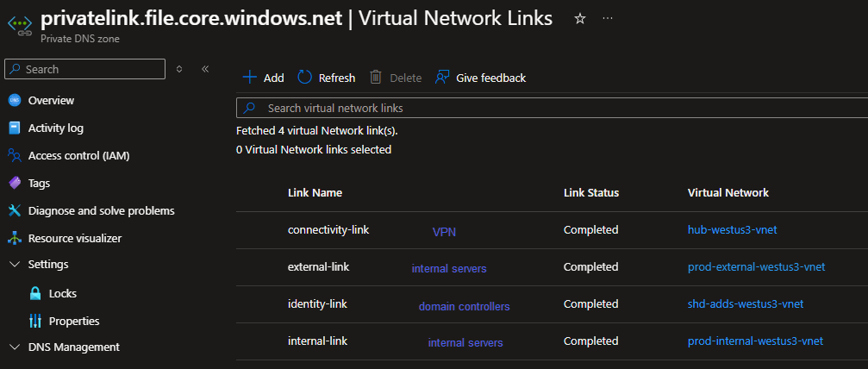Open the prod-internal-westus3-vnet link

755,341
